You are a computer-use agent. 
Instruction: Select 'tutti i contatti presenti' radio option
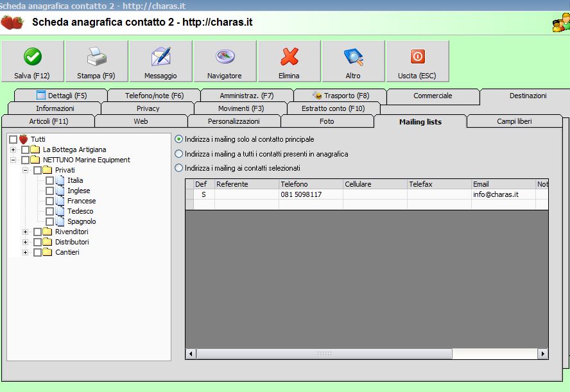point(178,154)
